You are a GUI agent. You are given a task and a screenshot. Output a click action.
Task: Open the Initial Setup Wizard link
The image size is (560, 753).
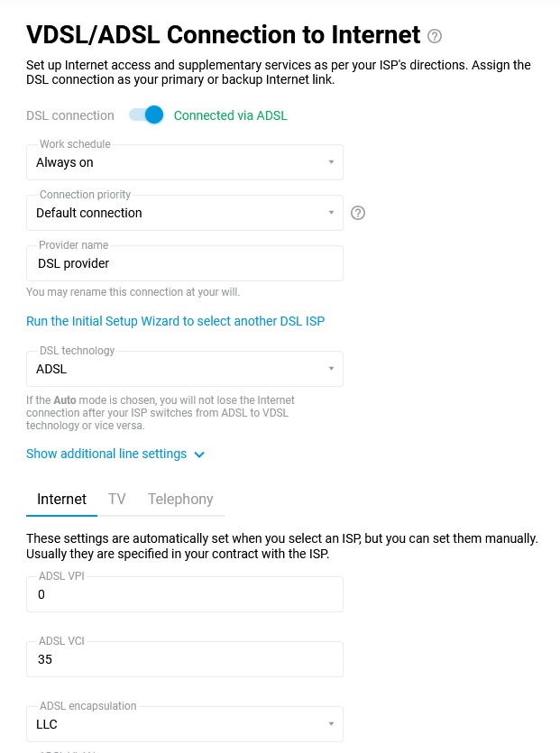tap(175, 321)
